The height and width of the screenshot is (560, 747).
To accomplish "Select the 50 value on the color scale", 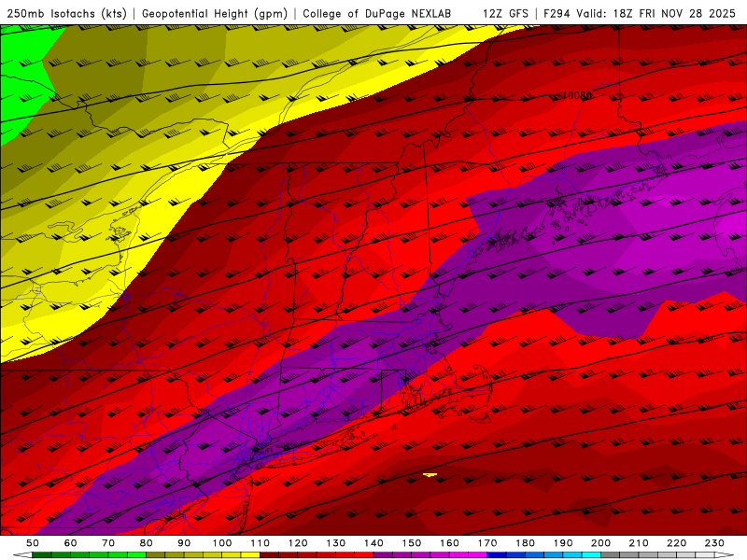I will coord(33,543).
